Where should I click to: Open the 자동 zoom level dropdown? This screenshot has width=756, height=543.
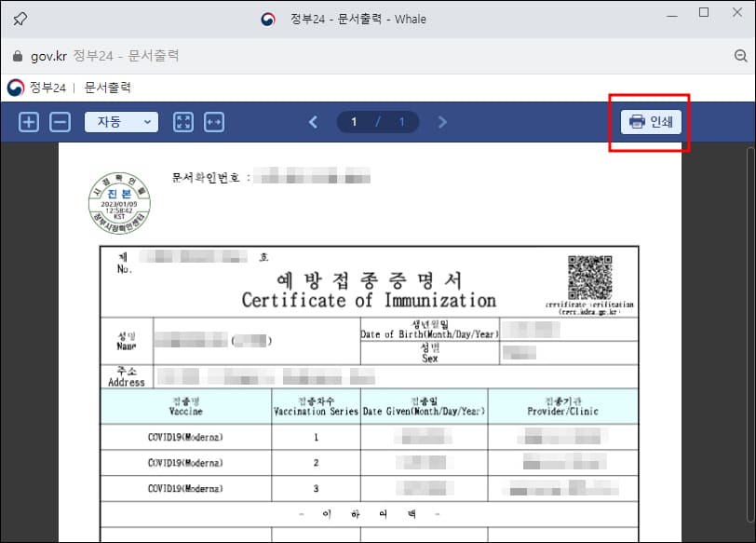pos(120,121)
